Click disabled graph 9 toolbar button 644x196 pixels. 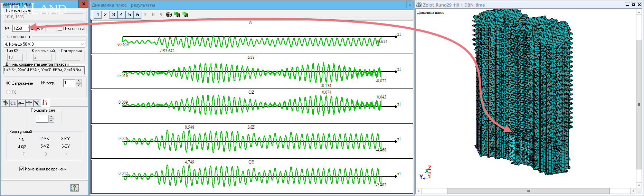pos(161,15)
